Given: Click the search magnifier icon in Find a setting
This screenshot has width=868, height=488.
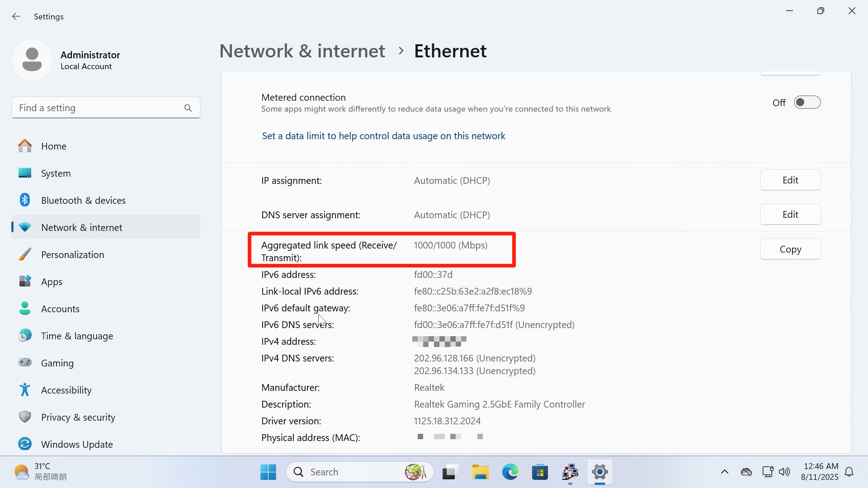Looking at the screenshot, I should 188,108.
